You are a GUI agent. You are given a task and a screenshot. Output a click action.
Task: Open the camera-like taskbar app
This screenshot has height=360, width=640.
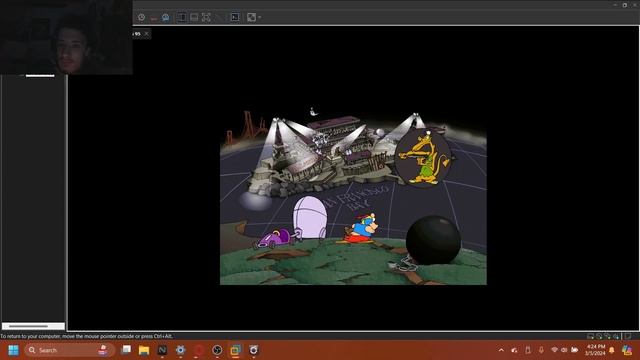tap(253, 350)
